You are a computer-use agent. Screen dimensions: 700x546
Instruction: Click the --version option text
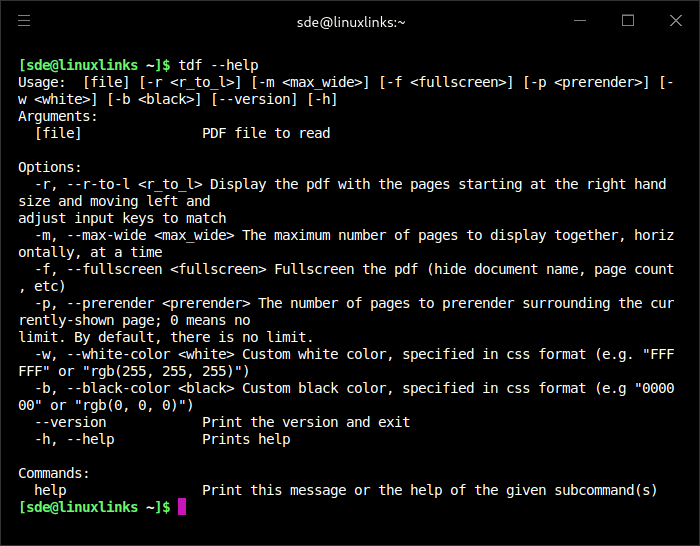[70, 422]
